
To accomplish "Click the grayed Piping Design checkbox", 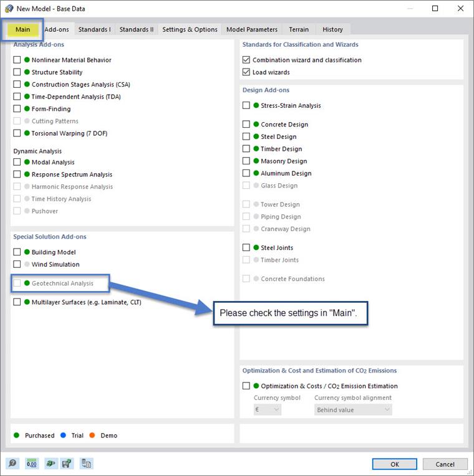I will [246, 216].
